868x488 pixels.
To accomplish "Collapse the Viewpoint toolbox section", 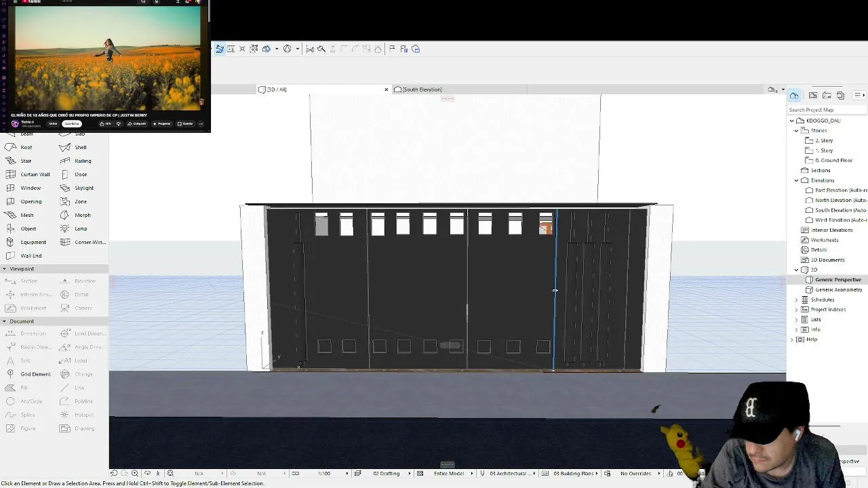I will point(4,269).
